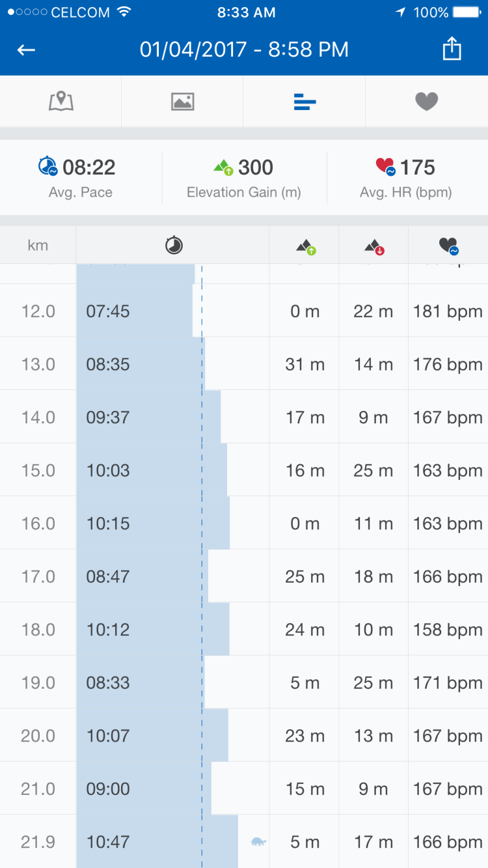Tap the 09:00 pace at km 21.0
The height and width of the screenshot is (868, 488).
108,789
